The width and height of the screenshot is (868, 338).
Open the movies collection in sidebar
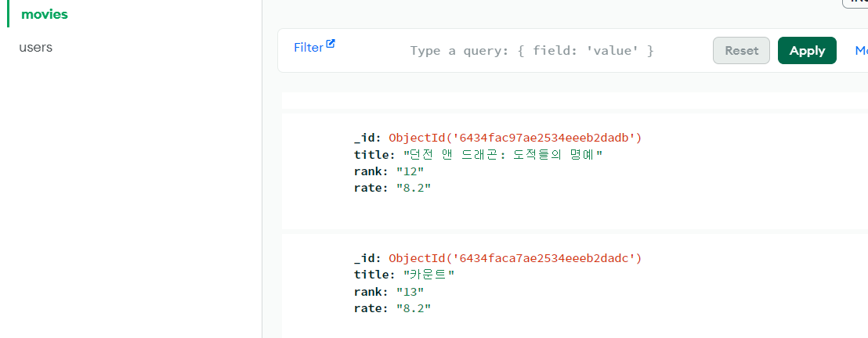pos(45,14)
